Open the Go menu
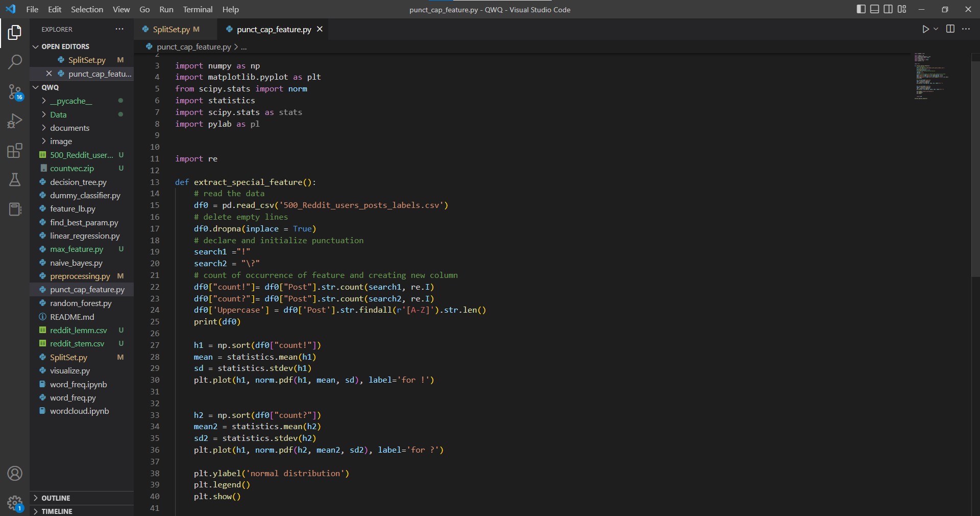980x516 pixels. pyautogui.click(x=145, y=9)
